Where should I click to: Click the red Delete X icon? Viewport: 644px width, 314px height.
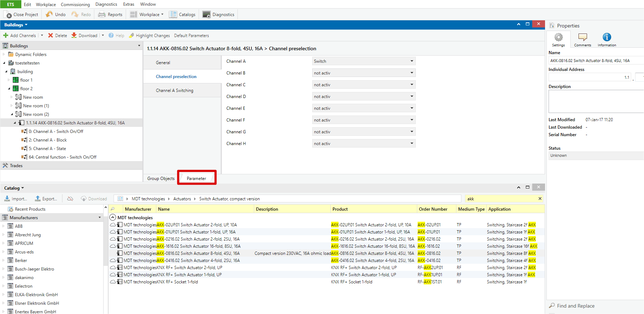click(x=51, y=35)
